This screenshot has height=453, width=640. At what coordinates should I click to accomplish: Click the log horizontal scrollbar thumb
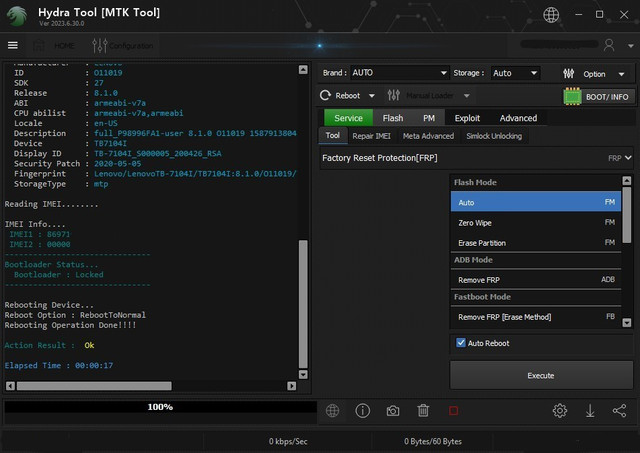click(x=94, y=386)
